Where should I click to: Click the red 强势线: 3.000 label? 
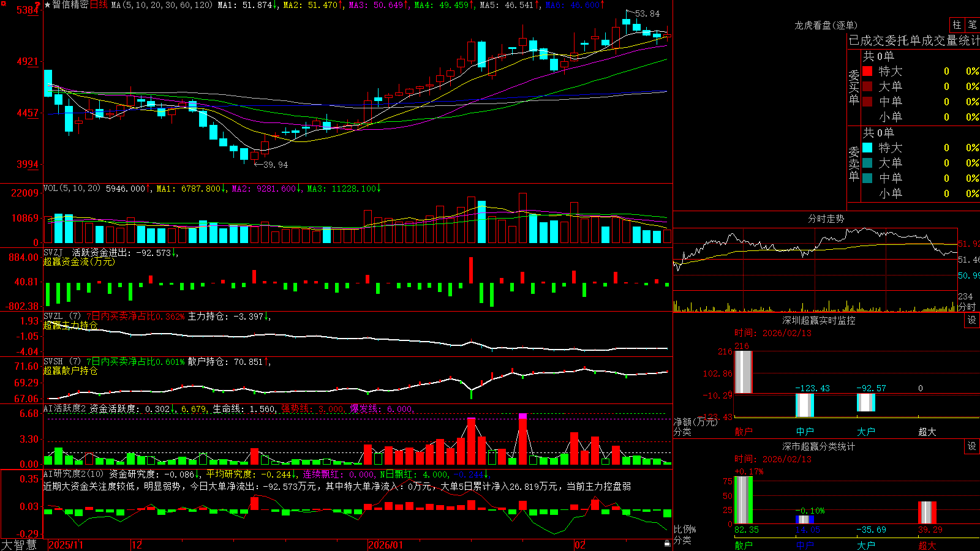[314, 409]
